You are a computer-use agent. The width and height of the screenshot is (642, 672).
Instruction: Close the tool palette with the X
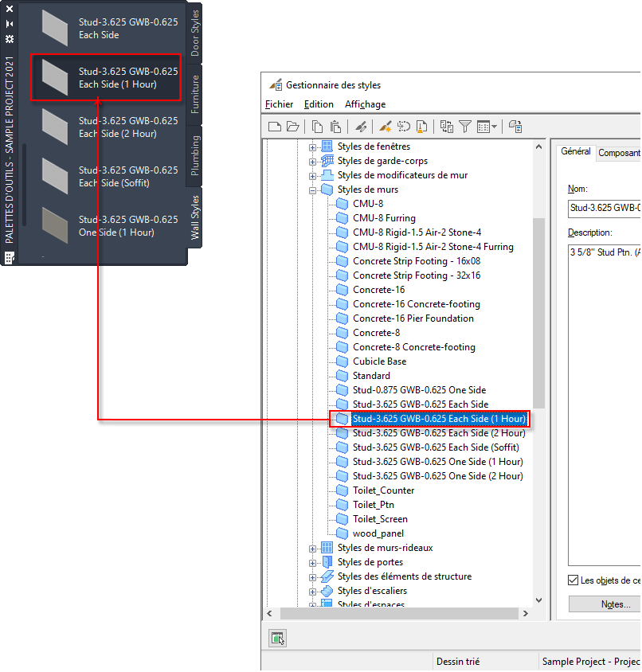10,9
